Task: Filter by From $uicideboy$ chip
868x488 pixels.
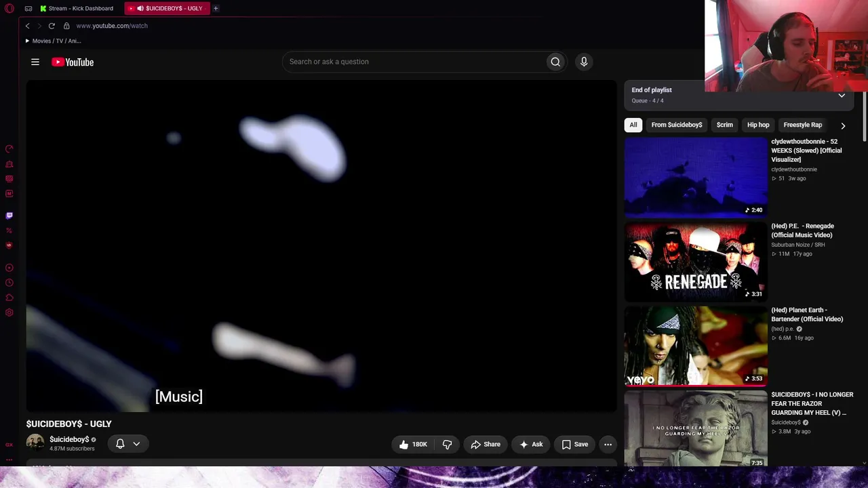Action: (x=677, y=125)
